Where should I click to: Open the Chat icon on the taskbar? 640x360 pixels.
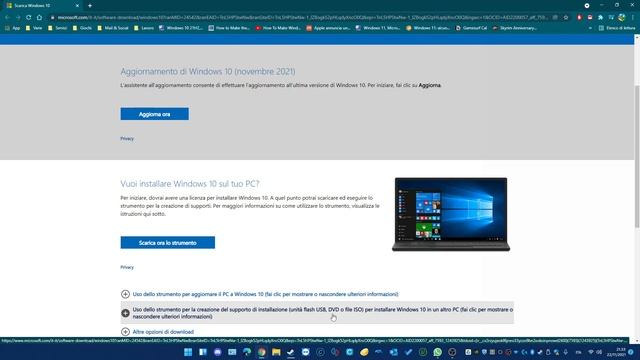coord(218,352)
